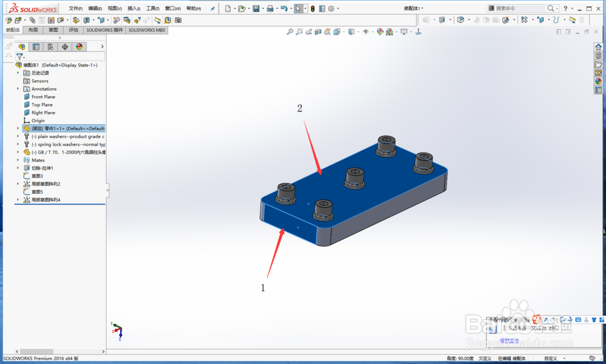Click the Exploded View icon
606x364 pixels.
[x=137, y=20]
